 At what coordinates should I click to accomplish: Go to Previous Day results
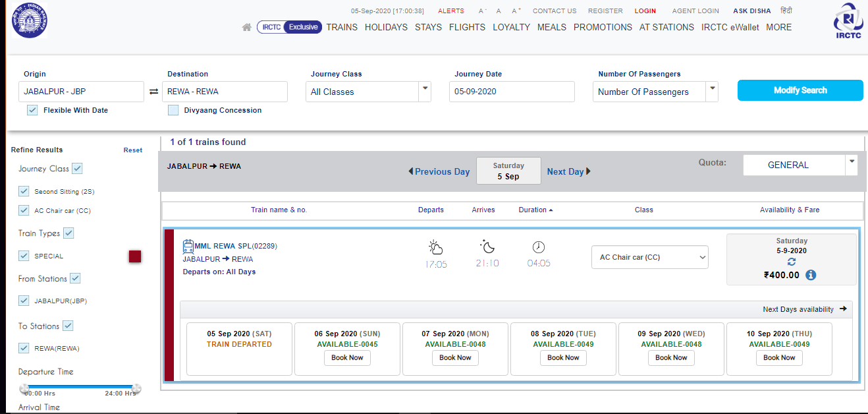439,171
